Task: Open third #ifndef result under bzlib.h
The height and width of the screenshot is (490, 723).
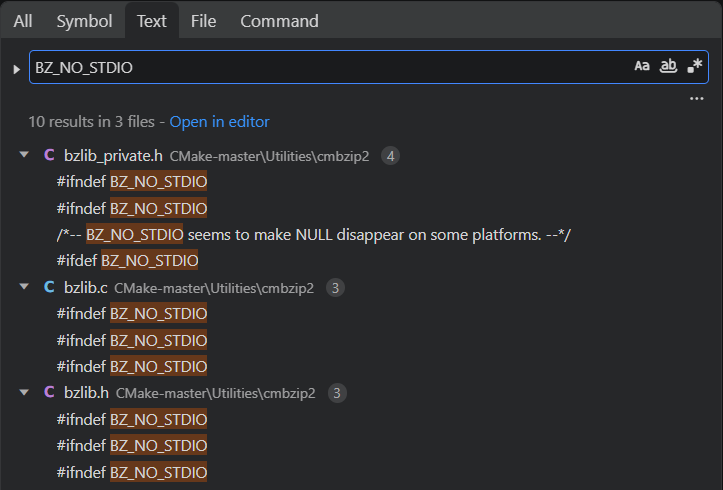Action: 132,472
